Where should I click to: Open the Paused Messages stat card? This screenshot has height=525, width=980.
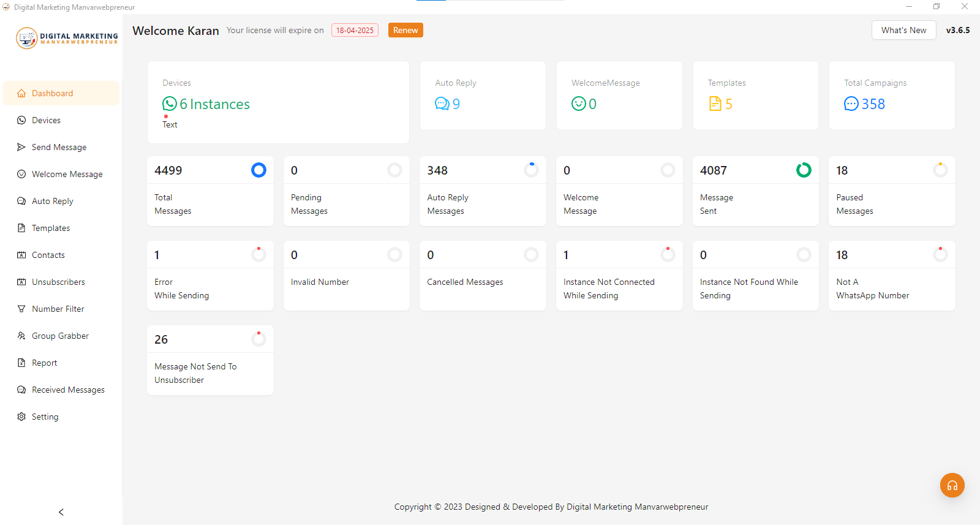891,191
